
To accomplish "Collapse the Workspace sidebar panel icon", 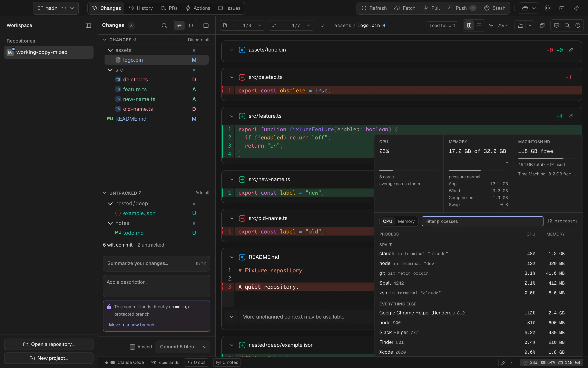I will [x=88, y=26].
